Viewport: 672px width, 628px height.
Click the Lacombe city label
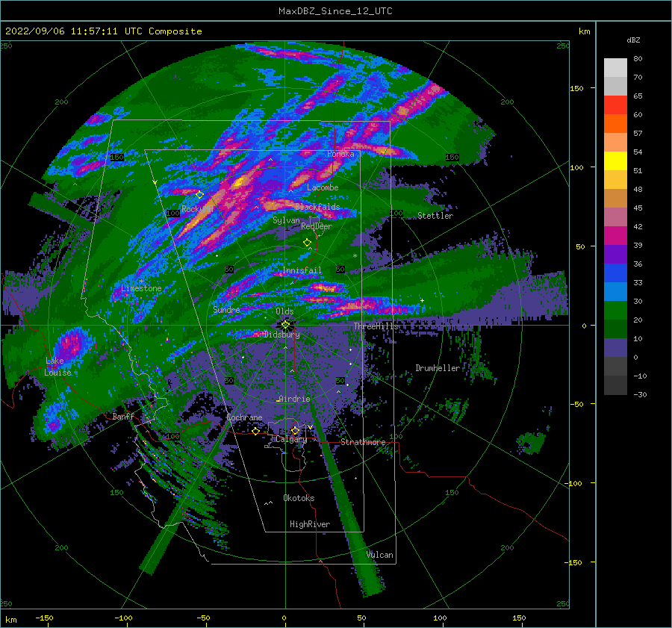[x=323, y=187]
